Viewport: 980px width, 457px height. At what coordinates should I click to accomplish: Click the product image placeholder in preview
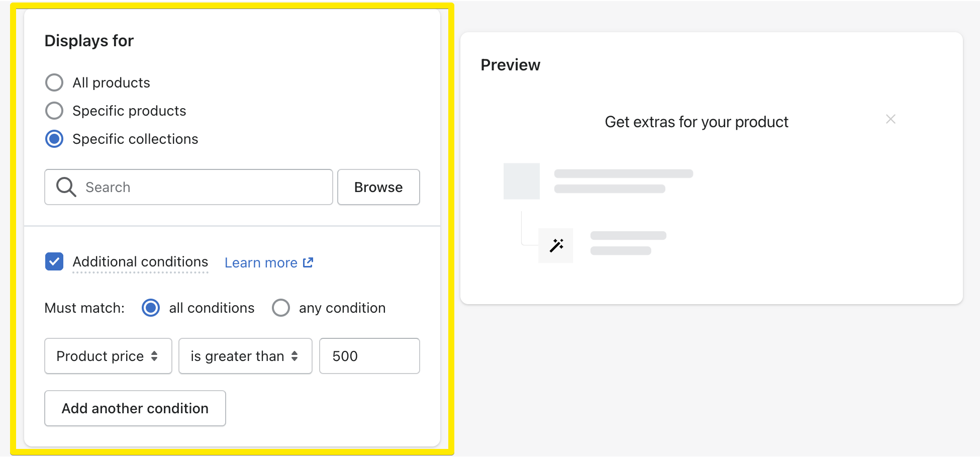[522, 181]
